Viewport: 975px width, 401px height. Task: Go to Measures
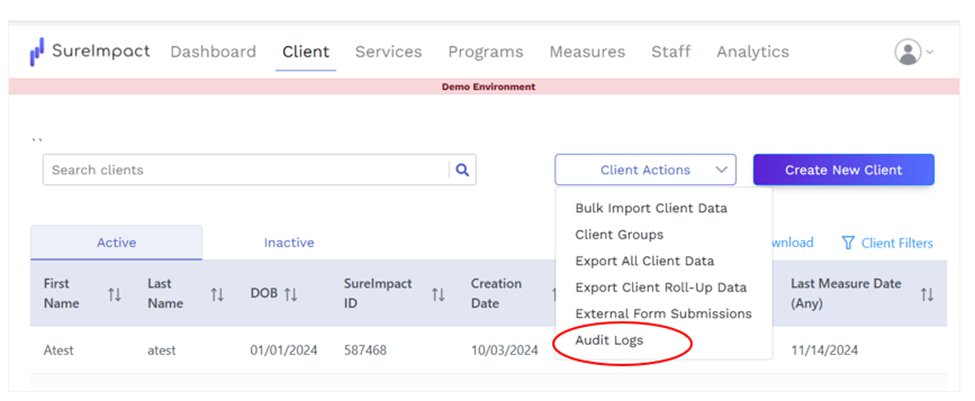coord(587,52)
